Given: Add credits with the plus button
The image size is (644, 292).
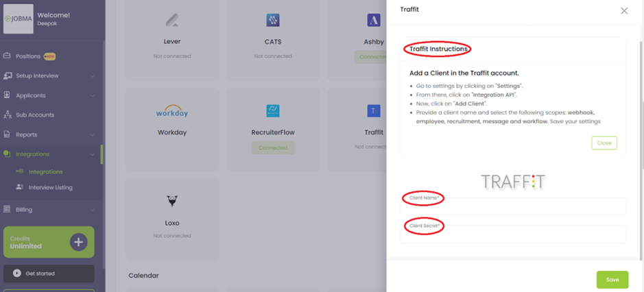Looking at the screenshot, I should [78, 243].
